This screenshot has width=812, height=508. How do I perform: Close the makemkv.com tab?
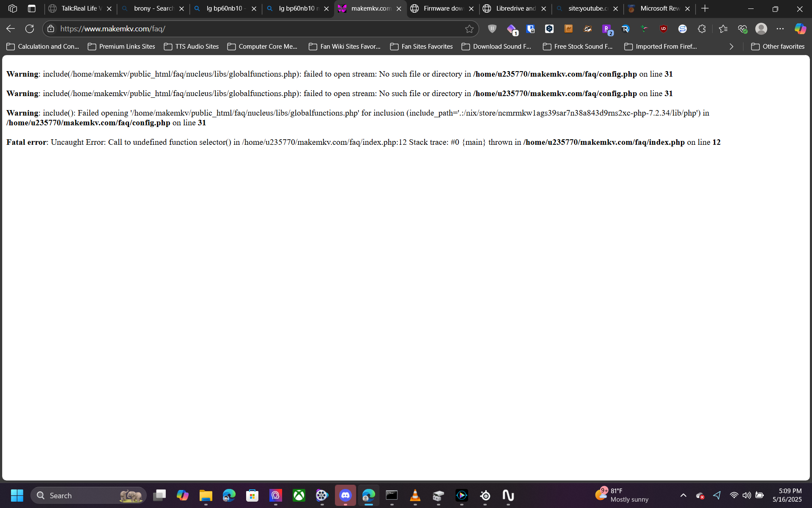click(399, 8)
